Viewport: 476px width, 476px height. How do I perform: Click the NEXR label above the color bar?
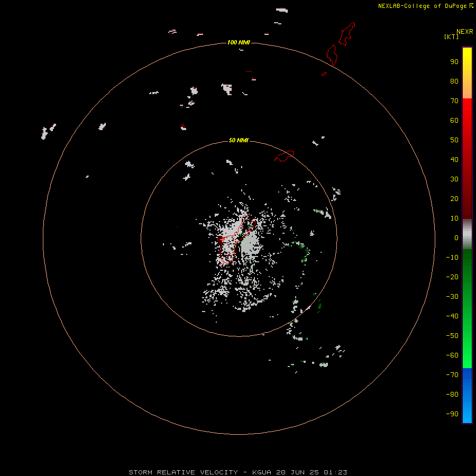(464, 32)
